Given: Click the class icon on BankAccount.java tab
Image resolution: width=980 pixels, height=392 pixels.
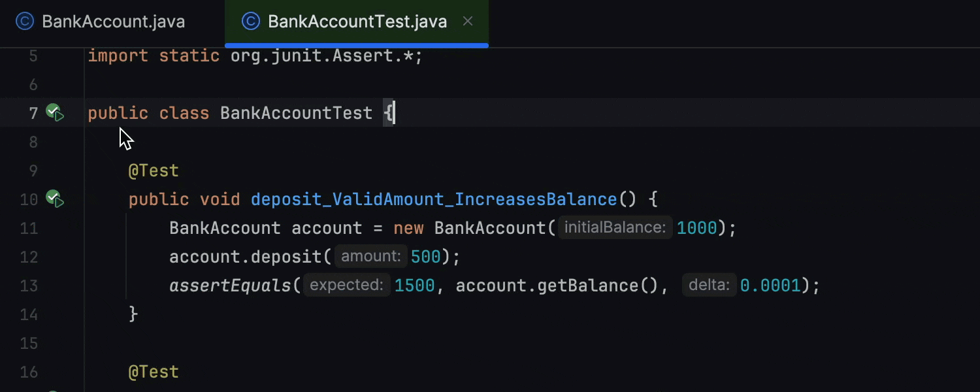Looking at the screenshot, I should [24, 21].
